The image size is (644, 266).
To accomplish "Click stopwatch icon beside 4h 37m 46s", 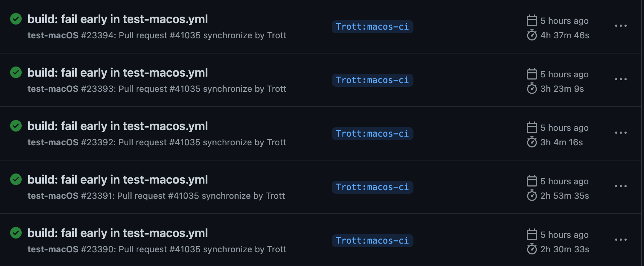I will tap(532, 35).
